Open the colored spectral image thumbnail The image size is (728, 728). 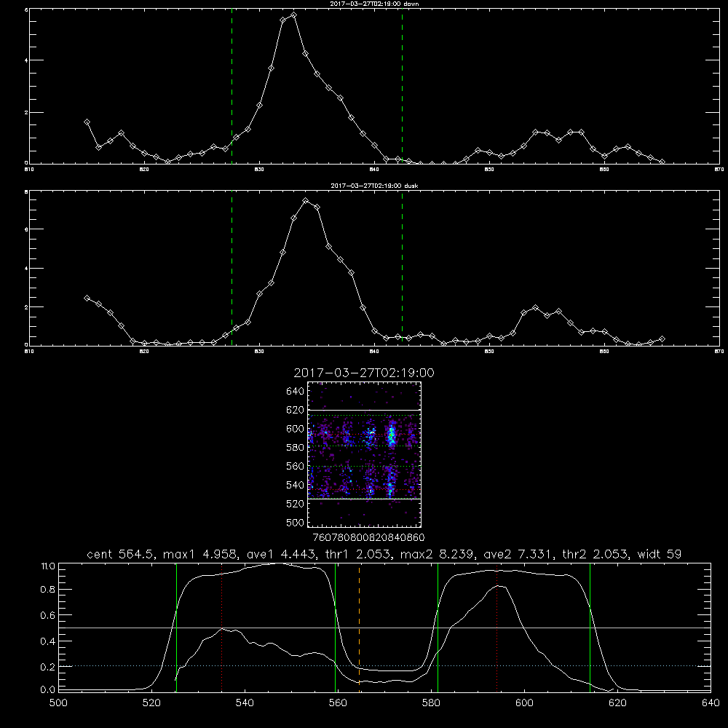pos(365,454)
